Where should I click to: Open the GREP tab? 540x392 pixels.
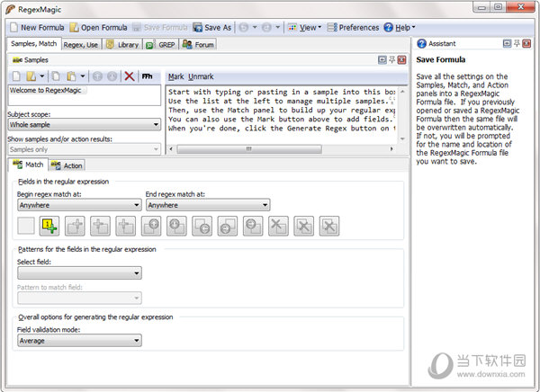160,45
